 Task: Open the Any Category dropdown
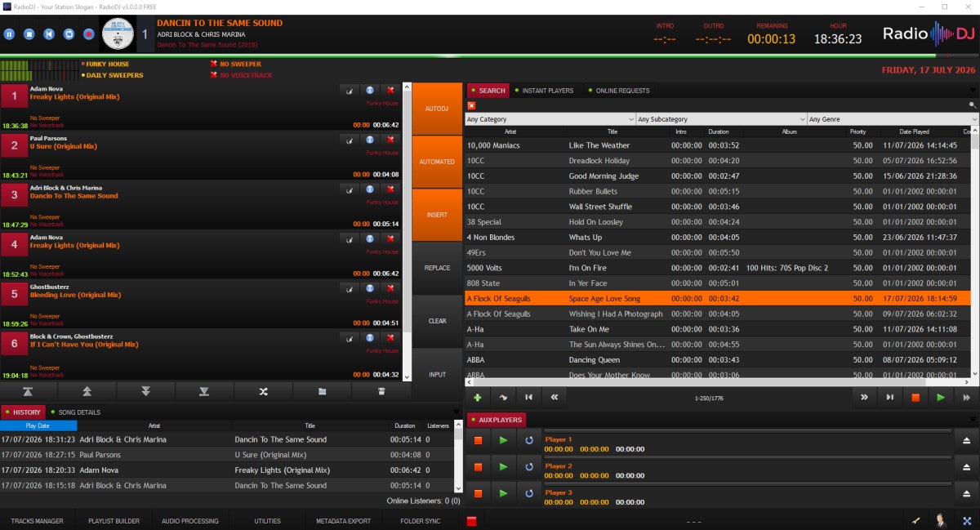point(550,119)
